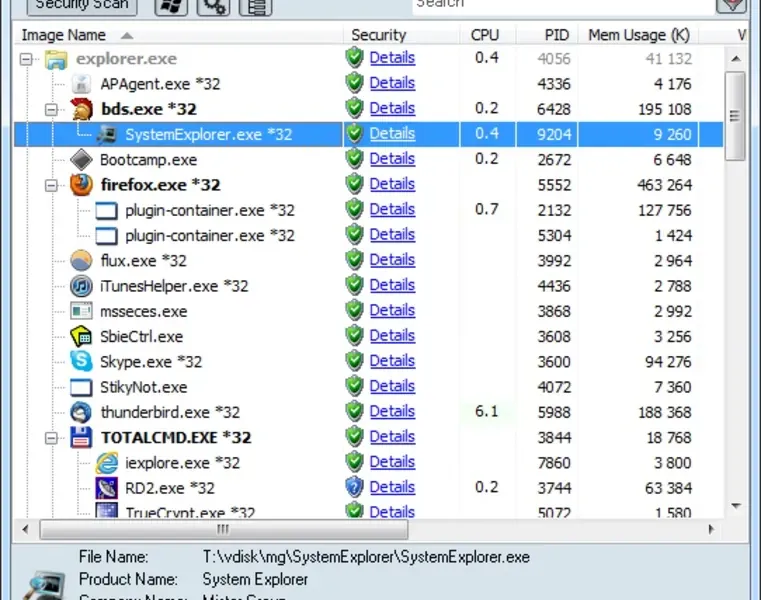This screenshot has width=761, height=600.
Task: Open Details link for RD2.exe
Action: click(392, 487)
